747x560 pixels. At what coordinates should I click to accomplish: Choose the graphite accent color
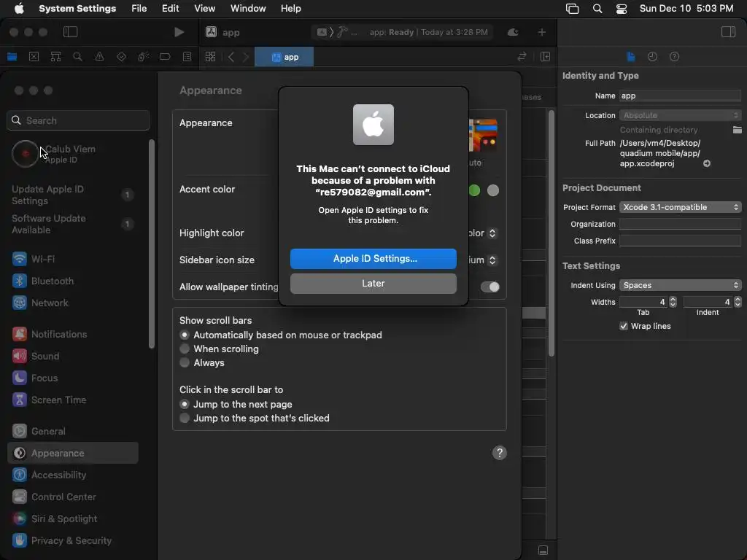click(x=493, y=190)
